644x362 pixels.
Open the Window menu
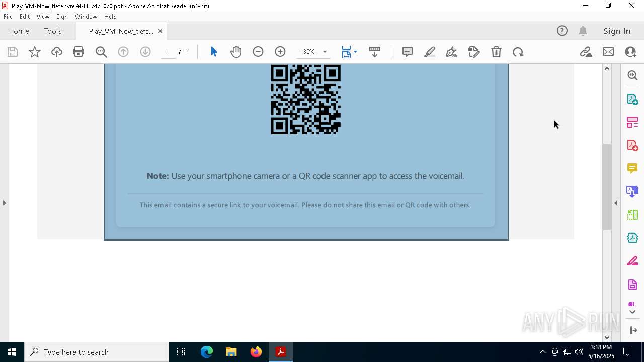click(86, 17)
